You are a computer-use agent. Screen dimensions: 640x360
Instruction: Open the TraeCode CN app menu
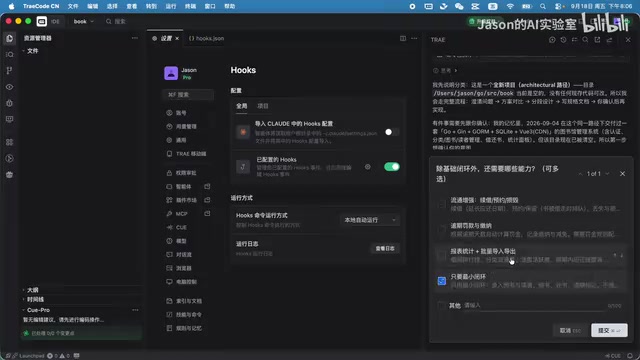coord(41,7)
